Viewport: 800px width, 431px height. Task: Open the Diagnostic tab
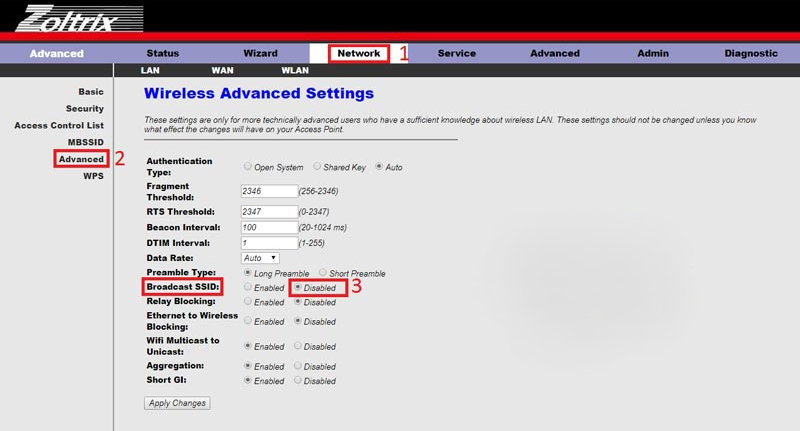coord(751,53)
